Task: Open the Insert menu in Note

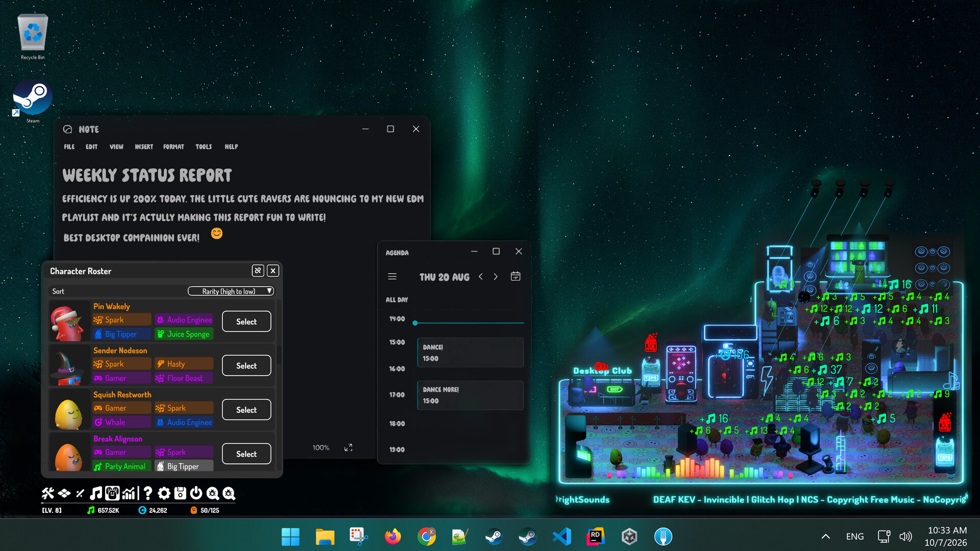Action: (144, 147)
